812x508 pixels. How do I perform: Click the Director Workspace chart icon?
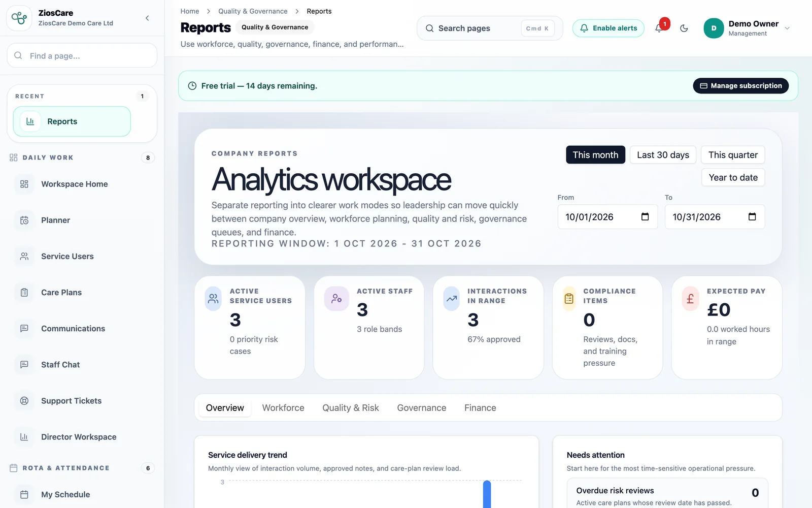24,437
